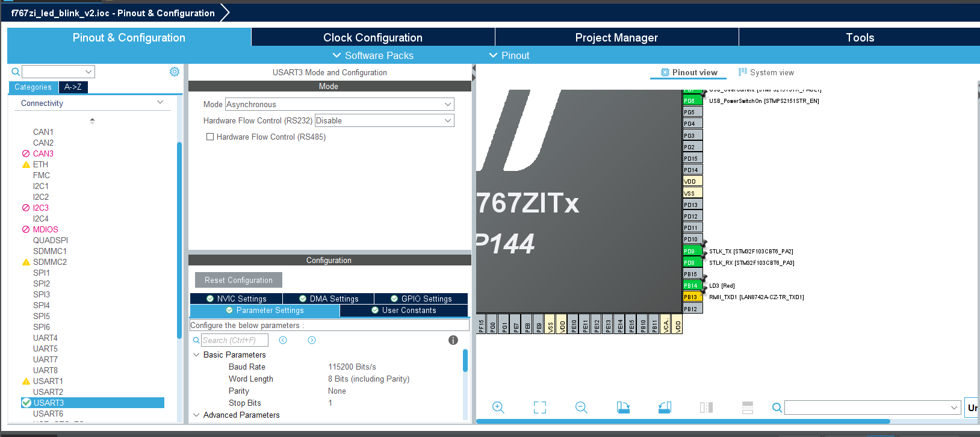The width and height of the screenshot is (980, 437).
Task: Rotate the chip view clockwise
Action: tap(623, 408)
